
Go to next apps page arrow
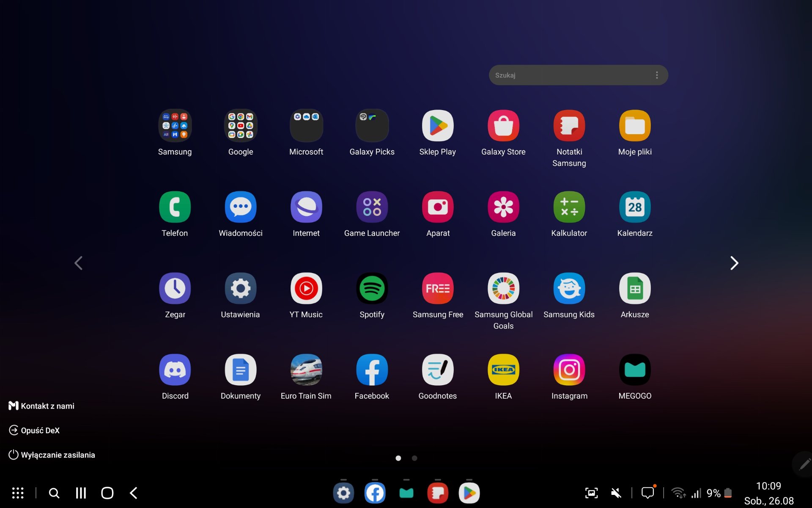pos(734,263)
